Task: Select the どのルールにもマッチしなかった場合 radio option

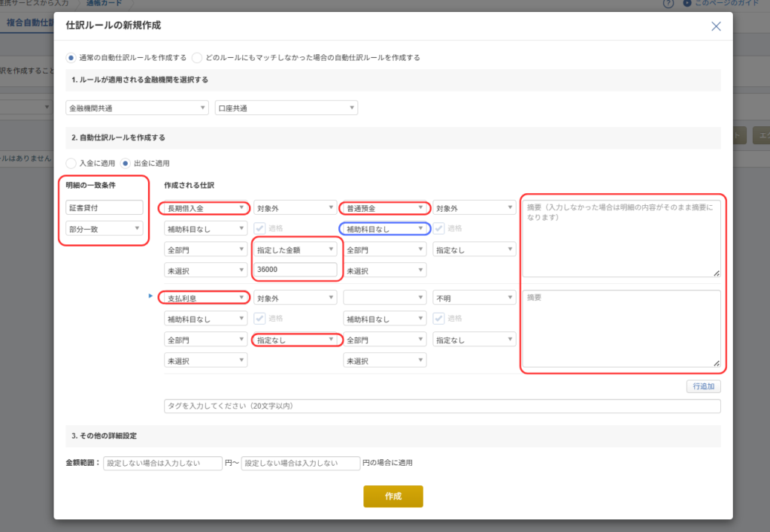Action: point(197,57)
